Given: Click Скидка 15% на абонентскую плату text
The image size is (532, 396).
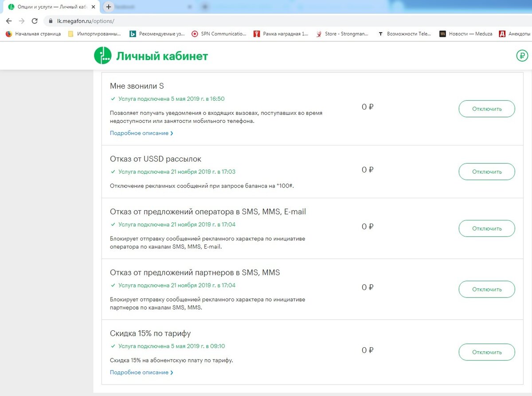Looking at the screenshot, I should tap(172, 360).
